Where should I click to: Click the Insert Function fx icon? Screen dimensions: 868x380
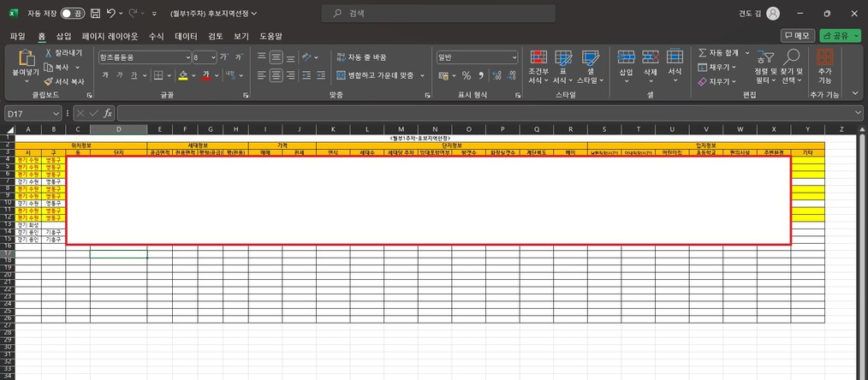[108, 113]
